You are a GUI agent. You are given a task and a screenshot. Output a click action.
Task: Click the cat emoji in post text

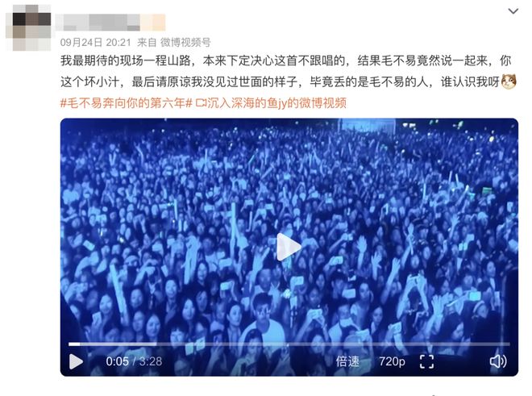(509, 81)
